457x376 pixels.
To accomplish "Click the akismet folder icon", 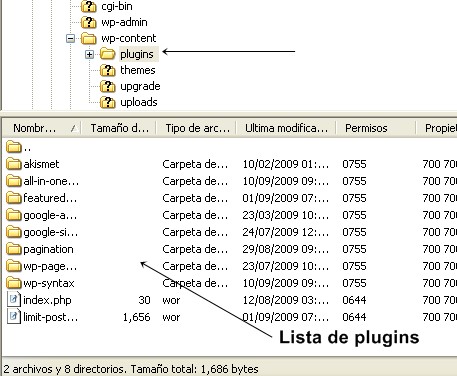I will (14, 164).
